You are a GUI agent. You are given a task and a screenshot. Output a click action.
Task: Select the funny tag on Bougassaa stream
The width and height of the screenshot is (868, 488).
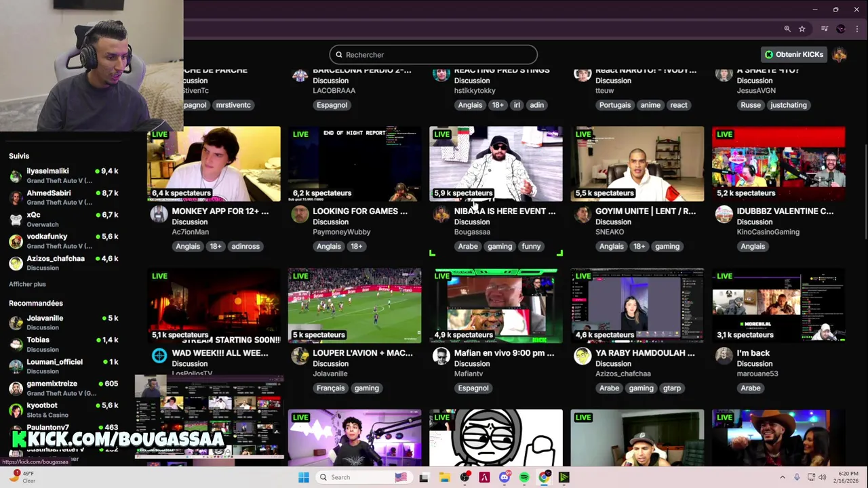coord(531,247)
